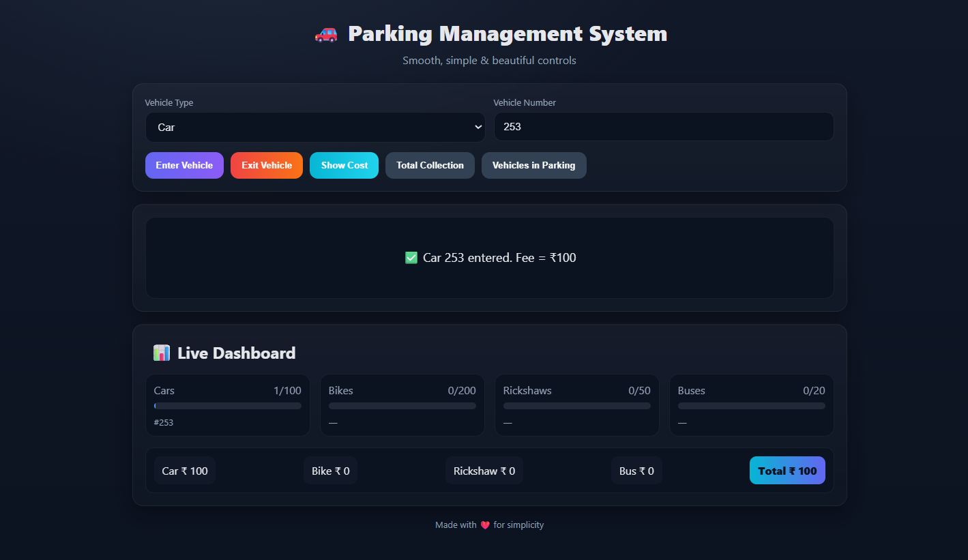Click the Bikes progress bar
The width and height of the screenshot is (968, 560).
(x=402, y=405)
